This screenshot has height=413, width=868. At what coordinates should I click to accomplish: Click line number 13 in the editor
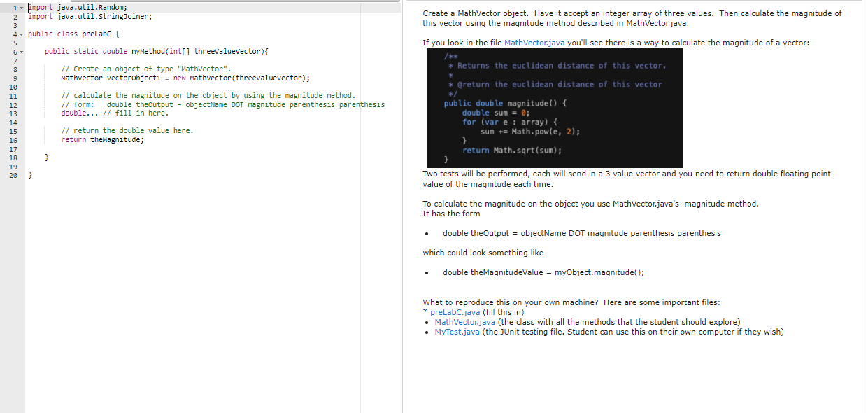point(14,112)
